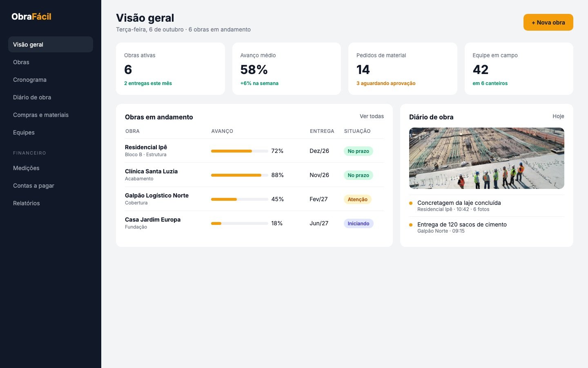
Task: Click the +6% na semana text
Action: (259, 83)
